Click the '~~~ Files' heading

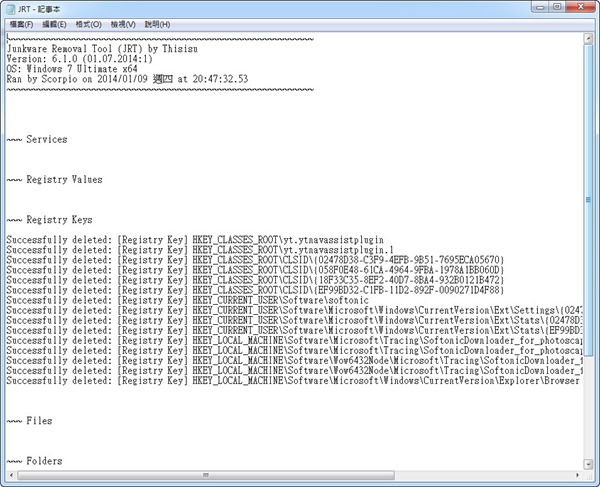(29, 421)
